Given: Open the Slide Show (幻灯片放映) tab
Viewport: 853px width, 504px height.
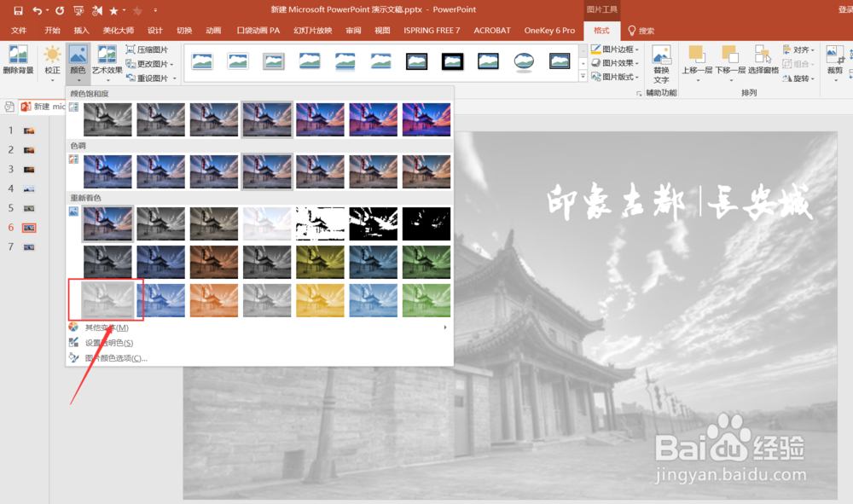Looking at the screenshot, I should (x=313, y=30).
